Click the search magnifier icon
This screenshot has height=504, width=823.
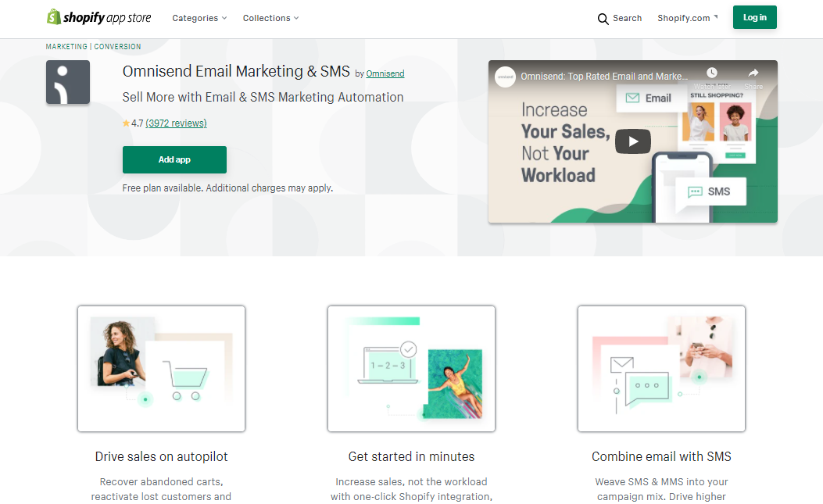tap(603, 19)
